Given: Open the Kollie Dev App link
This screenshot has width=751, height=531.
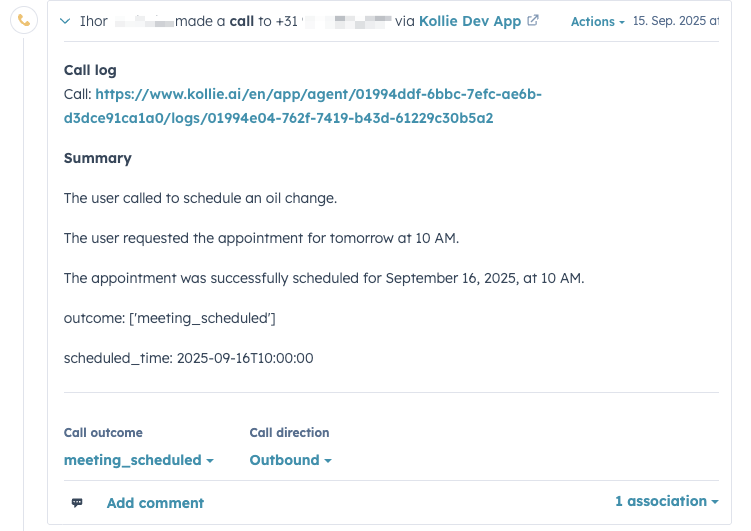Looking at the screenshot, I should pos(469,21).
